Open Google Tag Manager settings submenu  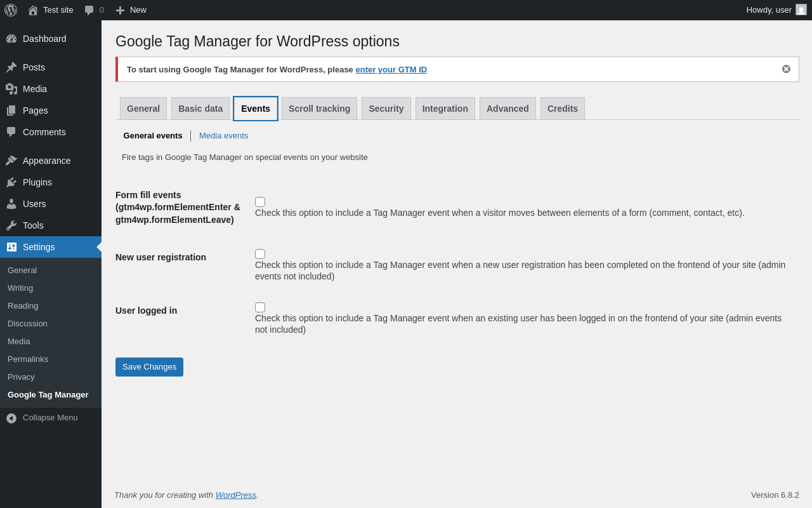tap(48, 395)
